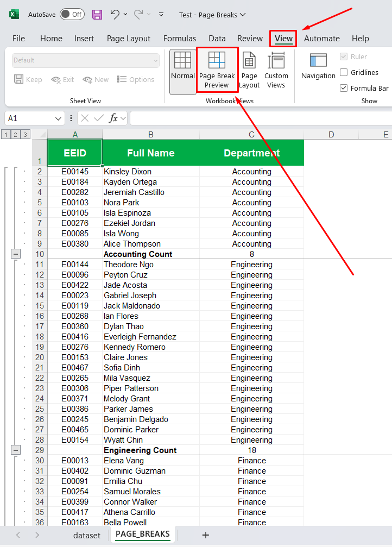The width and height of the screenshot is (392, 547).
Task: Show outline level 2
Action: coord(15,134)
